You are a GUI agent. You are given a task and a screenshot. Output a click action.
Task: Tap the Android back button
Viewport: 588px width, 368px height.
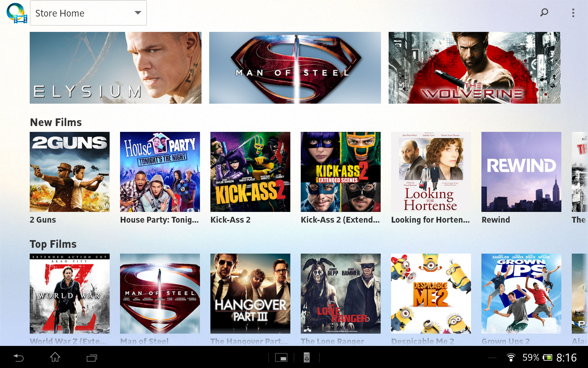point(18,358)
